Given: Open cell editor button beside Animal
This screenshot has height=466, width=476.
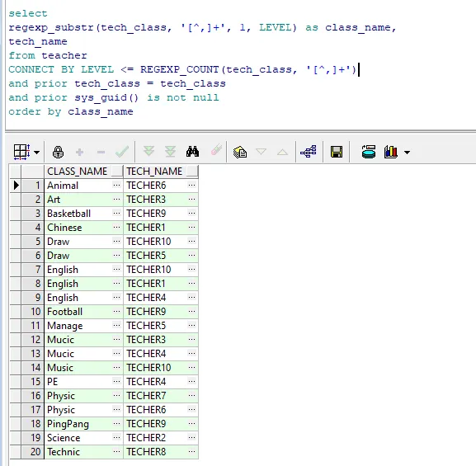Looking at the screenshot, I should coord(116,185).
